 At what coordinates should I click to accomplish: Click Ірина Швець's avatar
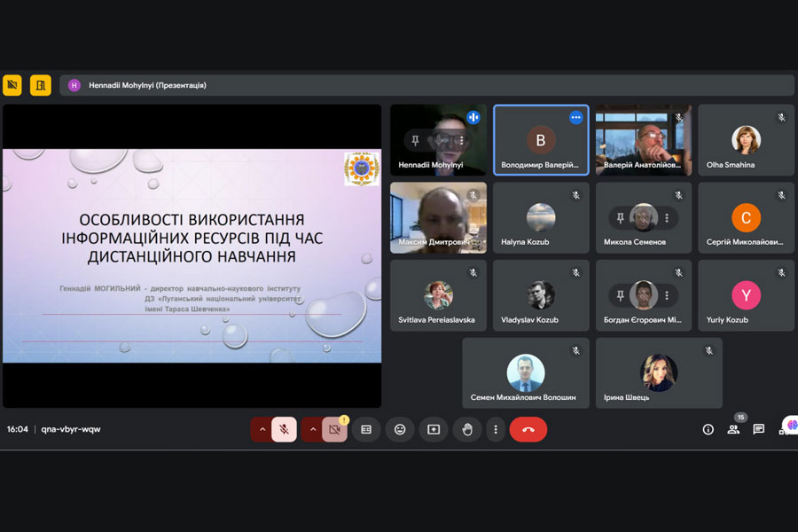tap(659, 372)
